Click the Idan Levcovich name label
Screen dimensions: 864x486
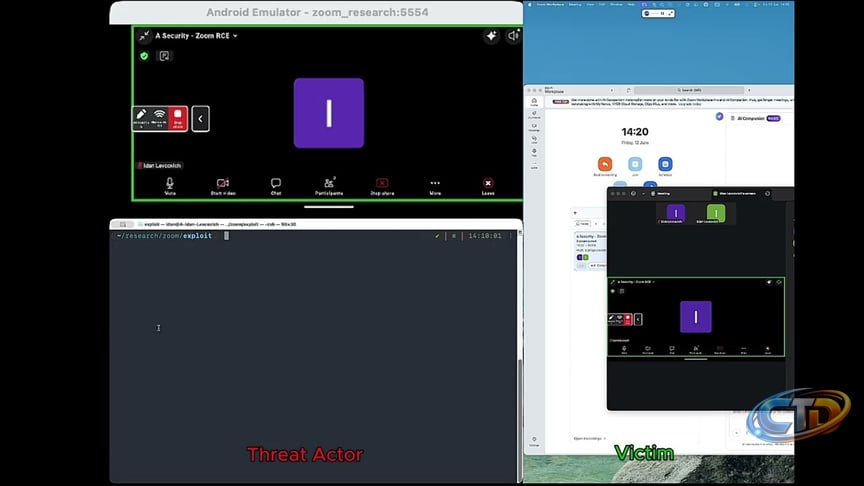[x=160, y=165]
